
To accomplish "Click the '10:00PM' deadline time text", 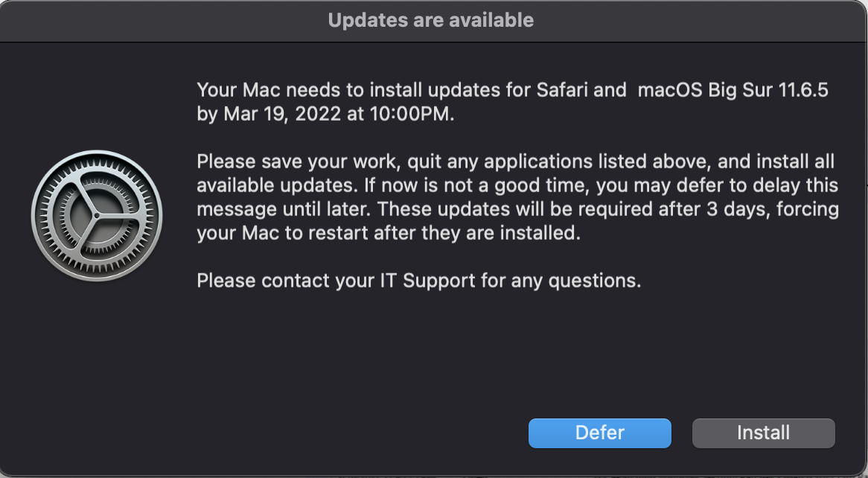I will [x=412, y=114].
